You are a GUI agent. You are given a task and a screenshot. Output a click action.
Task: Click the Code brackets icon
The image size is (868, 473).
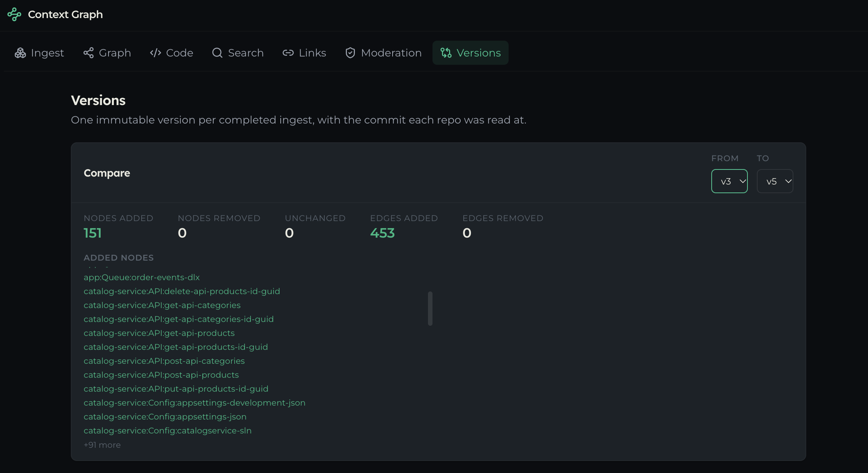click(156, 53)
